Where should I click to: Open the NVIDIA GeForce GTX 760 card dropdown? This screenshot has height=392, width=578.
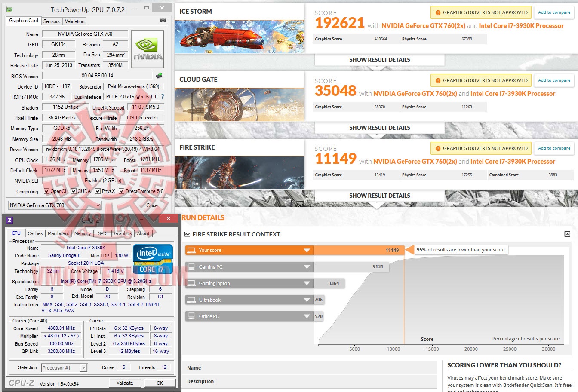point(55,205)
